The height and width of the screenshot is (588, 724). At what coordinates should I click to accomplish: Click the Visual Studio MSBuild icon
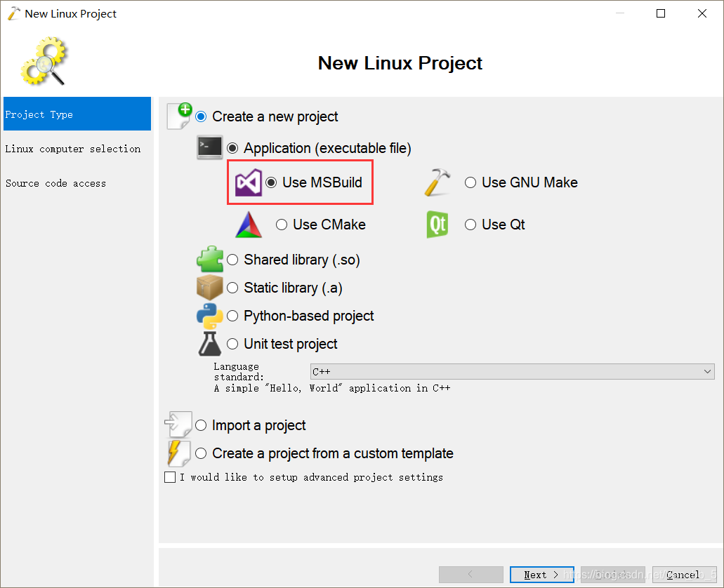tap(249, 182)
